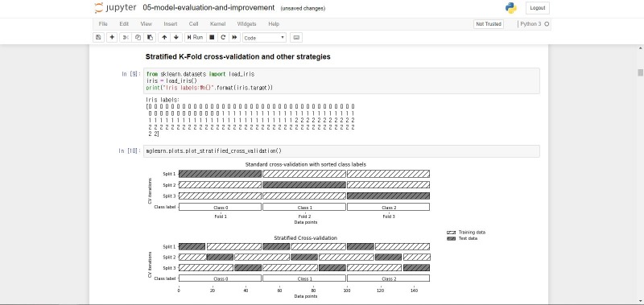The image size is (644, 305).
Task: Paste cells below icon
Action: [150, 37]
